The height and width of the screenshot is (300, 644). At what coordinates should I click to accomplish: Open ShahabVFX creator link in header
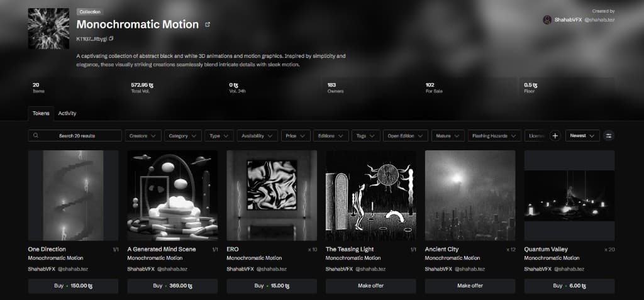[568, 19]
